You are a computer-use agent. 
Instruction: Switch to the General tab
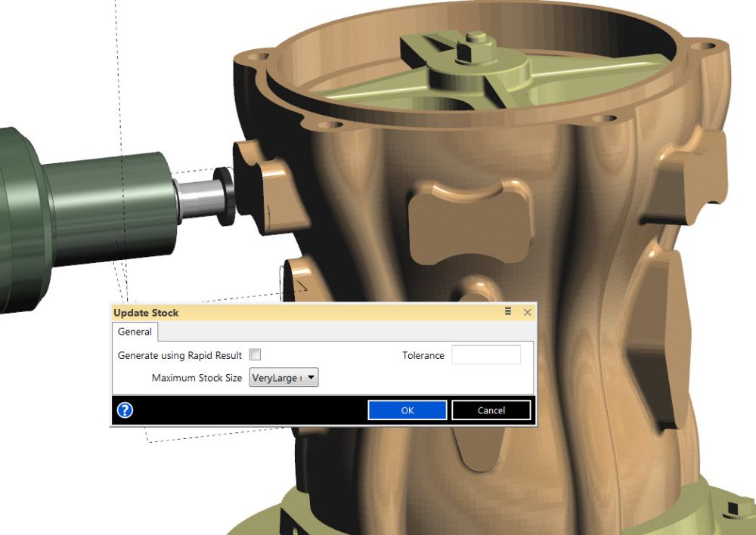coord(135,332)
